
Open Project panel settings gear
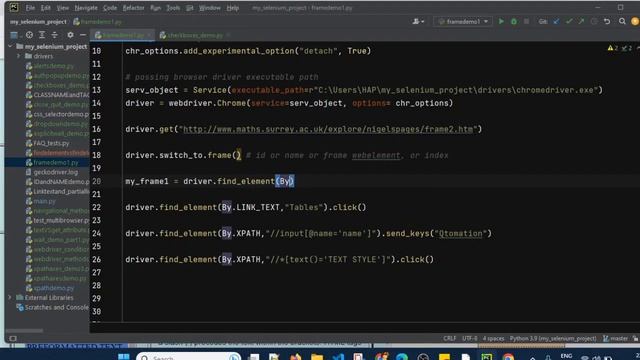70,35
